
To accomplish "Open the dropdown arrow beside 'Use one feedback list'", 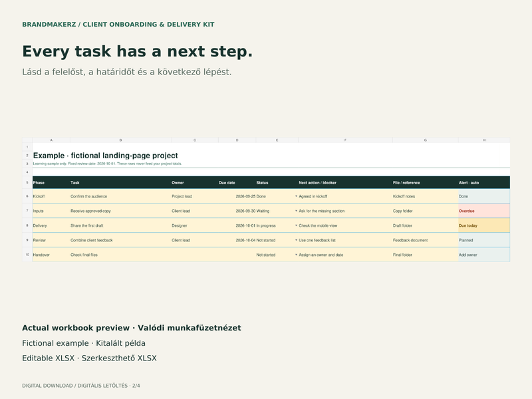I will (296, 240).
